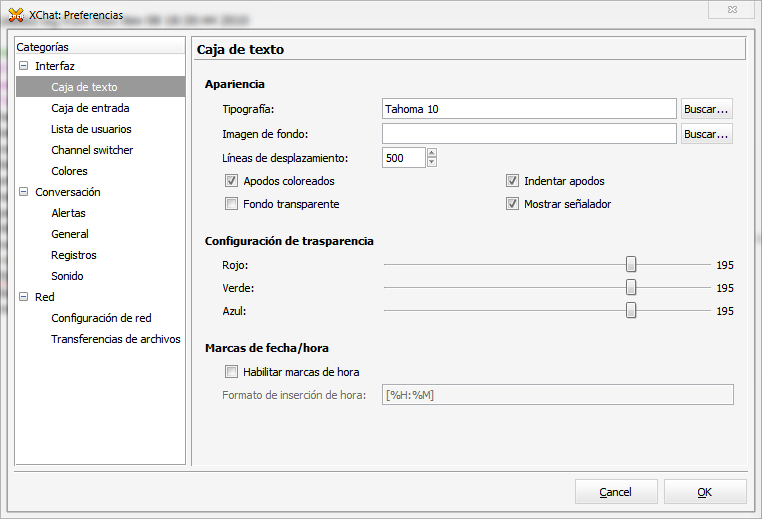
Task: Open Alertas under Conversación
Action: click(68, 213)
